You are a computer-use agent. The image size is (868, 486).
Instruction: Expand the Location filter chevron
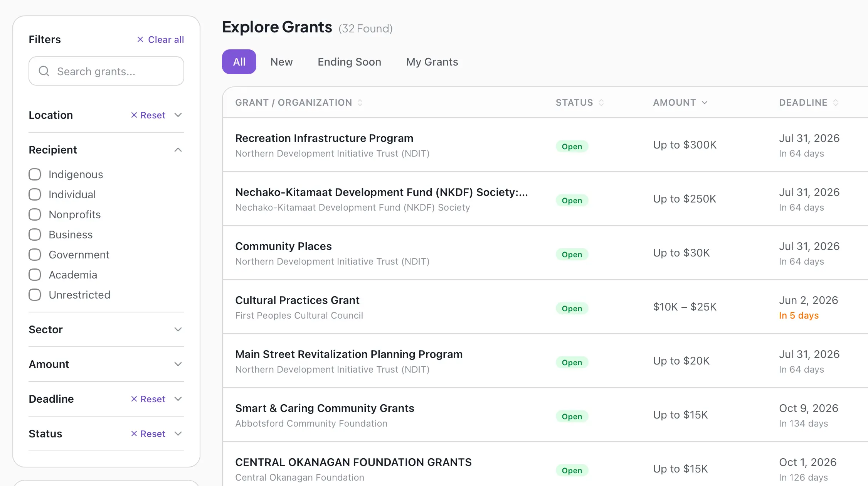[x=178, y=115]
